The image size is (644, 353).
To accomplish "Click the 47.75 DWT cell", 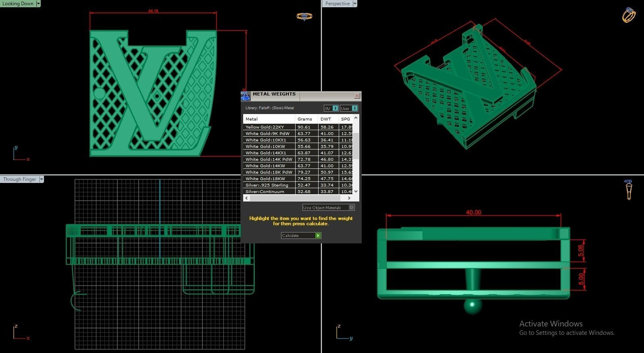I will pyautogui.click(x=328, y=179).
